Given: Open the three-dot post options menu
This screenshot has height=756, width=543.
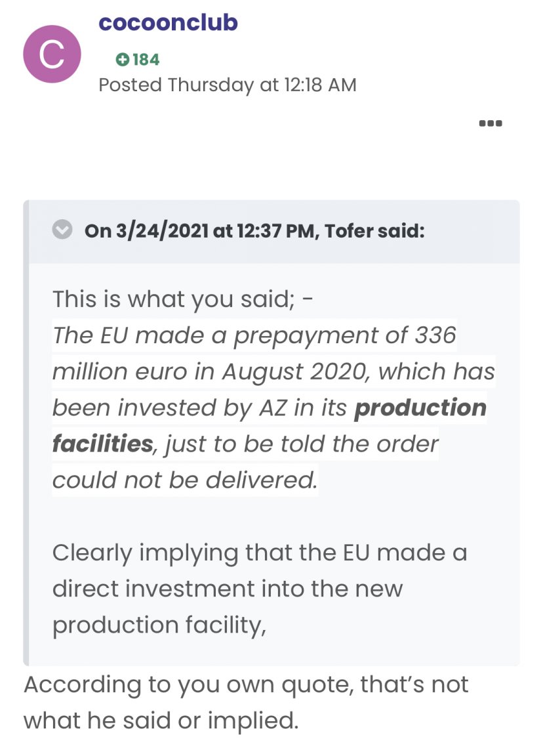Looking at the screenshot, I should pyautogui.click(x=491, y=123).
